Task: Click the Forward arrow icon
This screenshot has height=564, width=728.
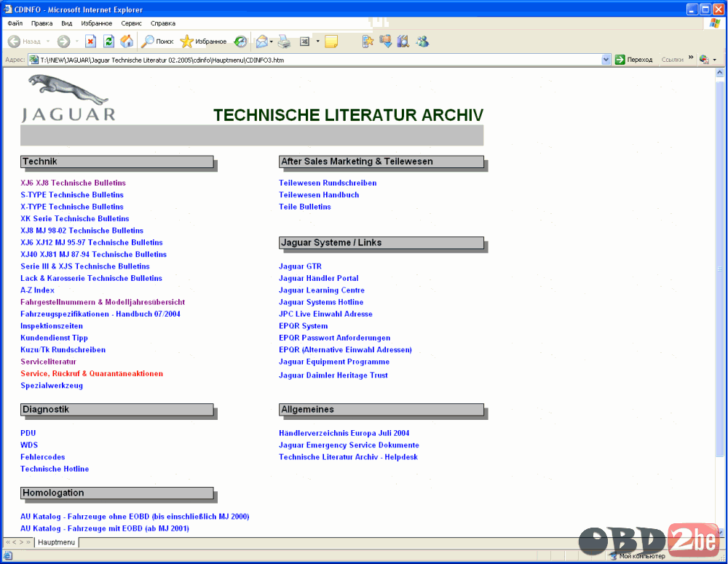Action: coord(63,41)
